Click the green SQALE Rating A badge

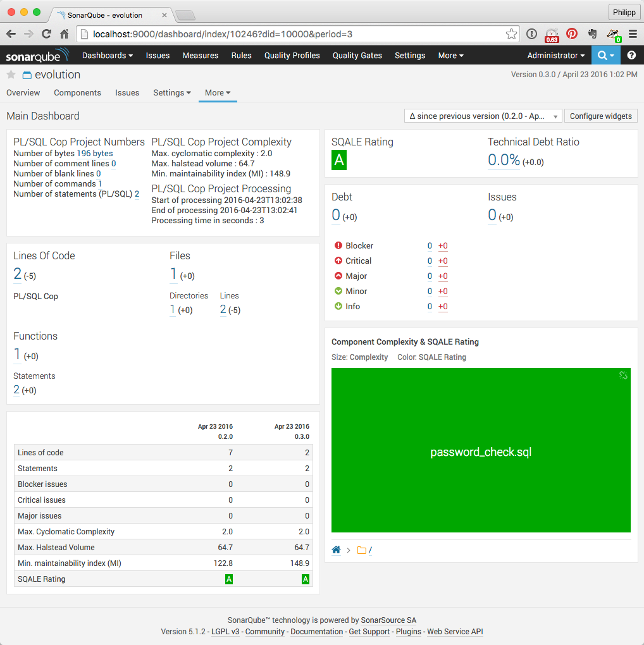(x=339, y=160)
